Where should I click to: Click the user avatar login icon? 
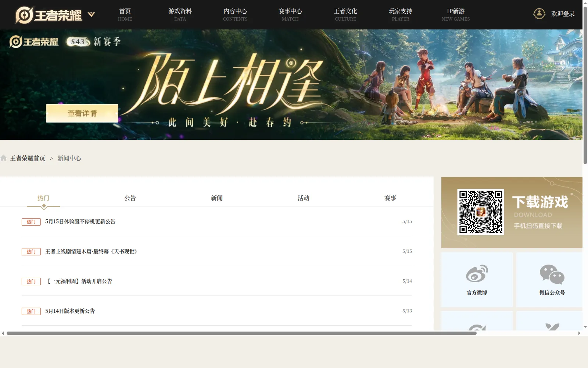pyautogui.click(x=539, y=14)
